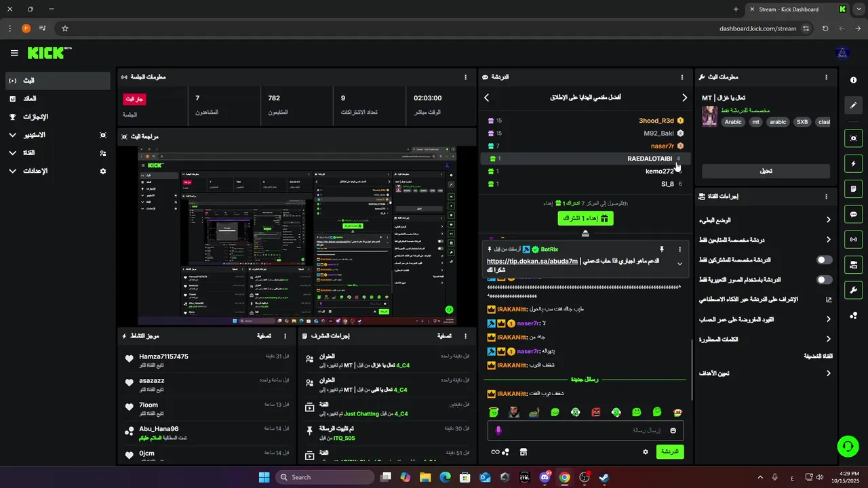The image size is (868, 488).
Task: Click filter in moderator actions header
Action: 444,336
